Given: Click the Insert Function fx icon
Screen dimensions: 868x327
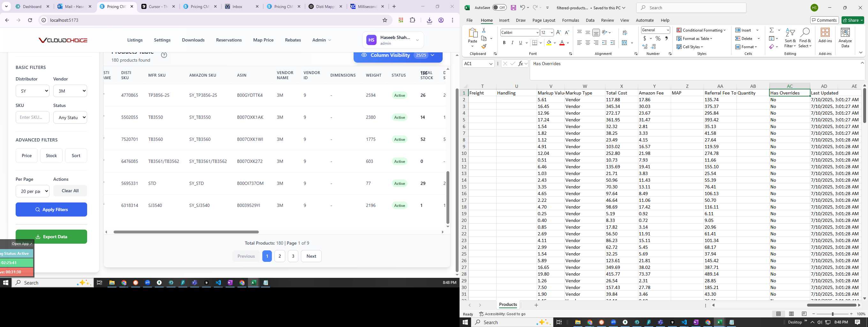Looking at the screenshot, I should click(x=520, y=63).
